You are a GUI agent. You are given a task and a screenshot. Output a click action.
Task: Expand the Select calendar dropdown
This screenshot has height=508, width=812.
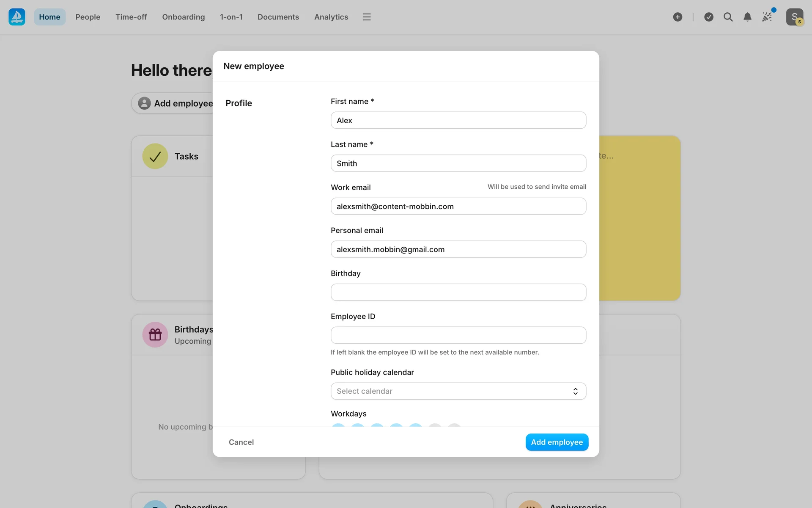(x=453, y=391)
